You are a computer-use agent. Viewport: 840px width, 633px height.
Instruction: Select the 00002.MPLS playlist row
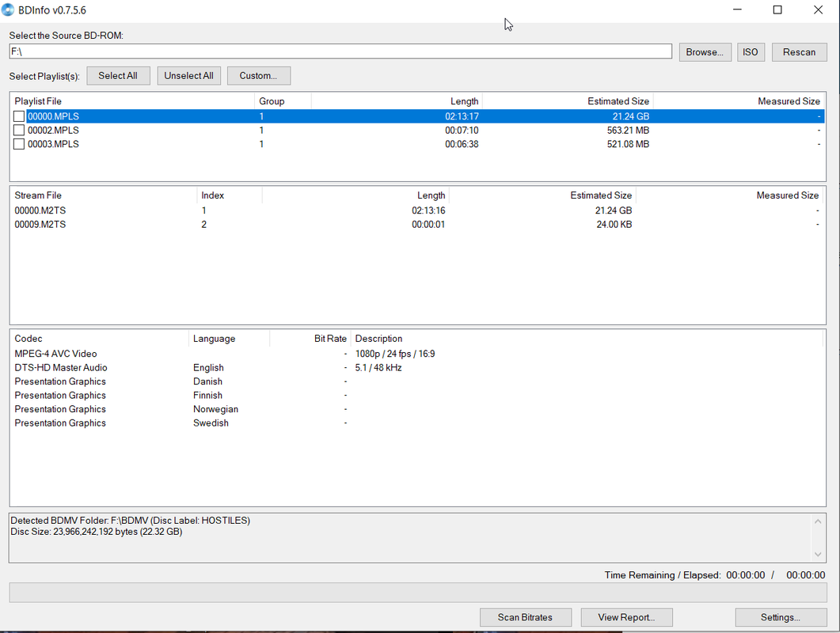417,130
